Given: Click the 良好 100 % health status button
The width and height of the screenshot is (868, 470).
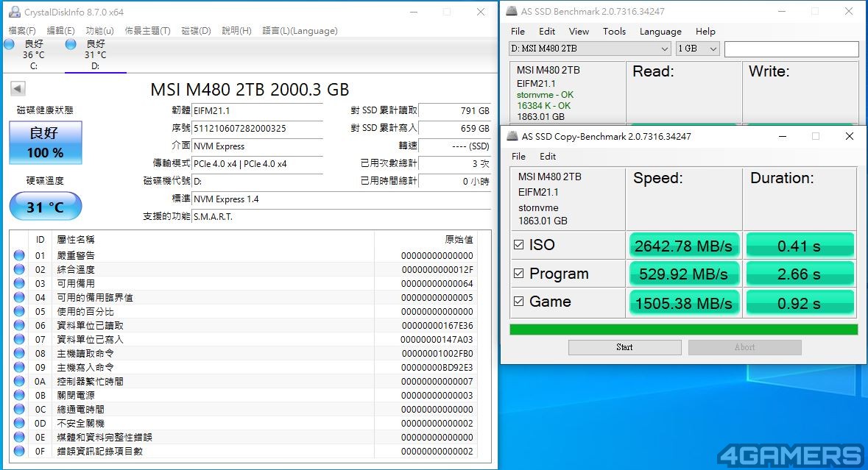Looking at the screenshot, I should (x=46, y=143).
